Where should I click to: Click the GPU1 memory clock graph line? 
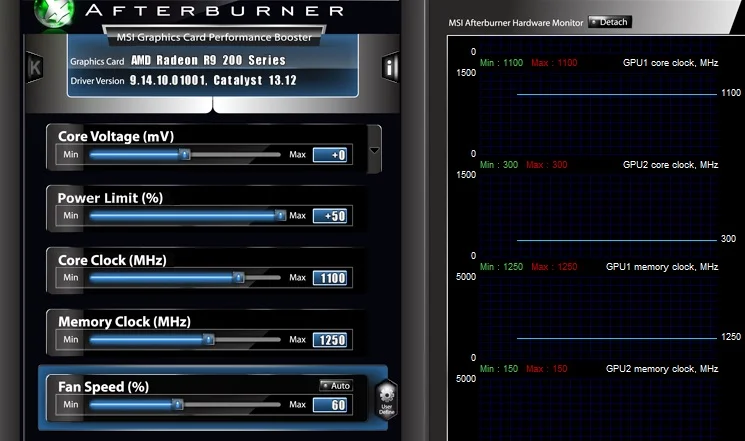point(617,338)
